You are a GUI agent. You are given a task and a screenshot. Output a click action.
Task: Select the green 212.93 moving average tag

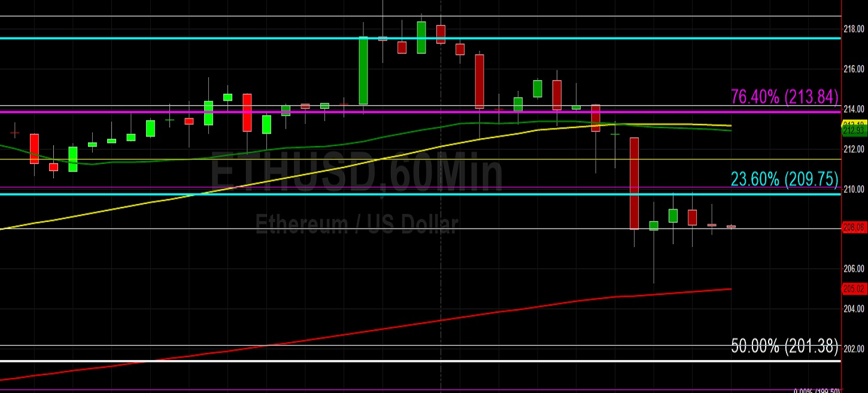point(854,130)
